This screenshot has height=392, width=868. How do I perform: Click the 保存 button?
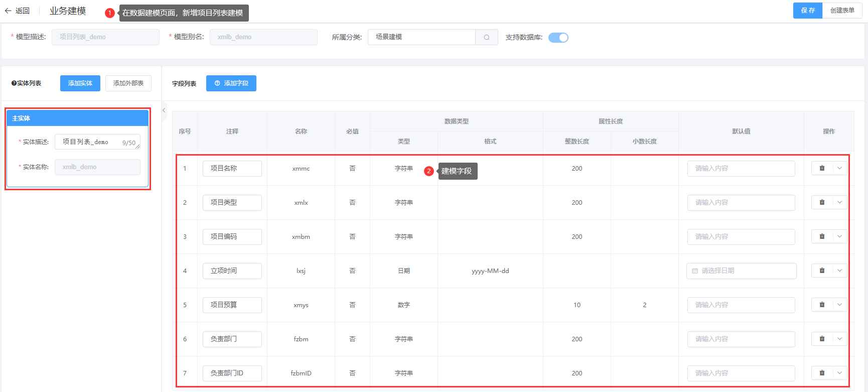click(807, 11)
